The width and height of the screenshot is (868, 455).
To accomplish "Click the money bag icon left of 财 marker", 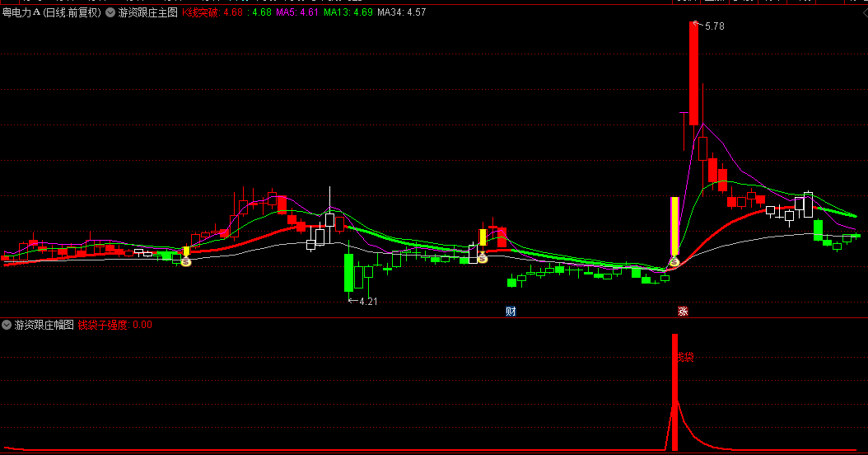I will [x=483, y=258].
